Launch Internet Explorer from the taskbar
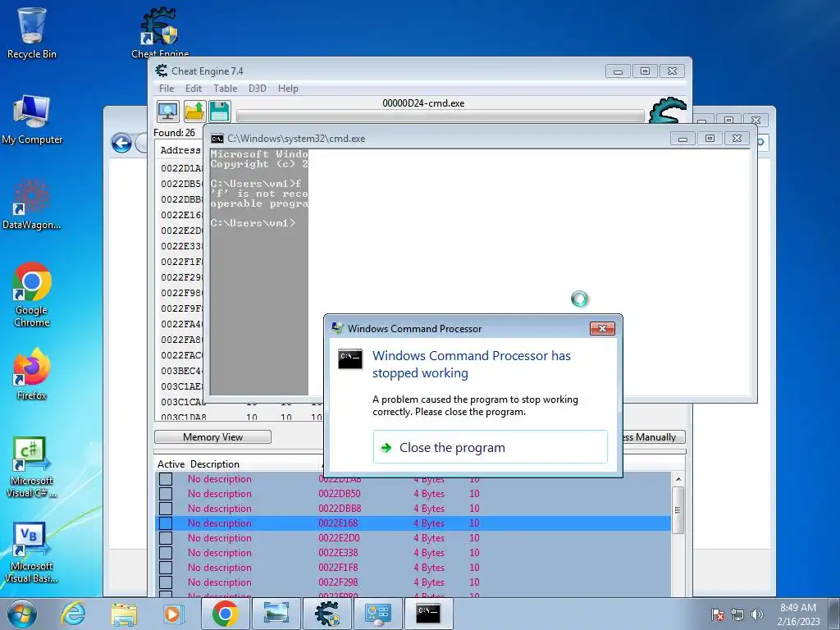Image resolution: width=840 pixels, height=630 pixels. pos(73,614)
